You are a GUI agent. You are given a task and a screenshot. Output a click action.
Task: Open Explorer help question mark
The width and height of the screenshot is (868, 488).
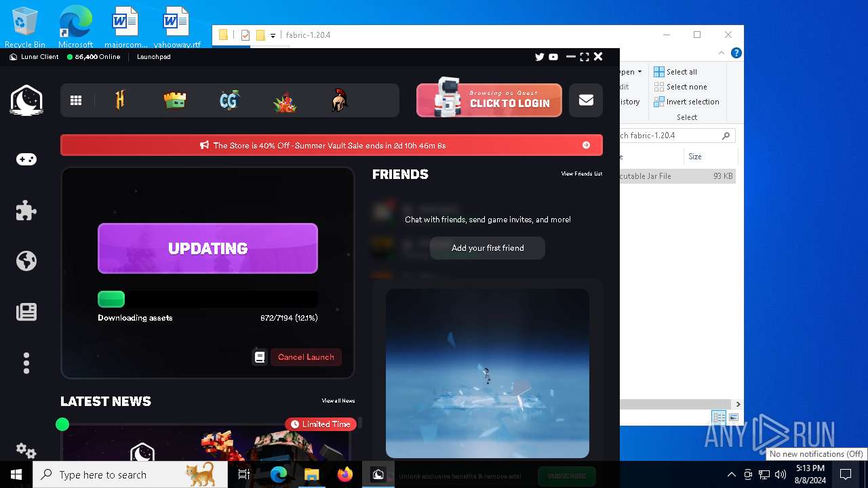pyautogui.click(x=736, y=53)
